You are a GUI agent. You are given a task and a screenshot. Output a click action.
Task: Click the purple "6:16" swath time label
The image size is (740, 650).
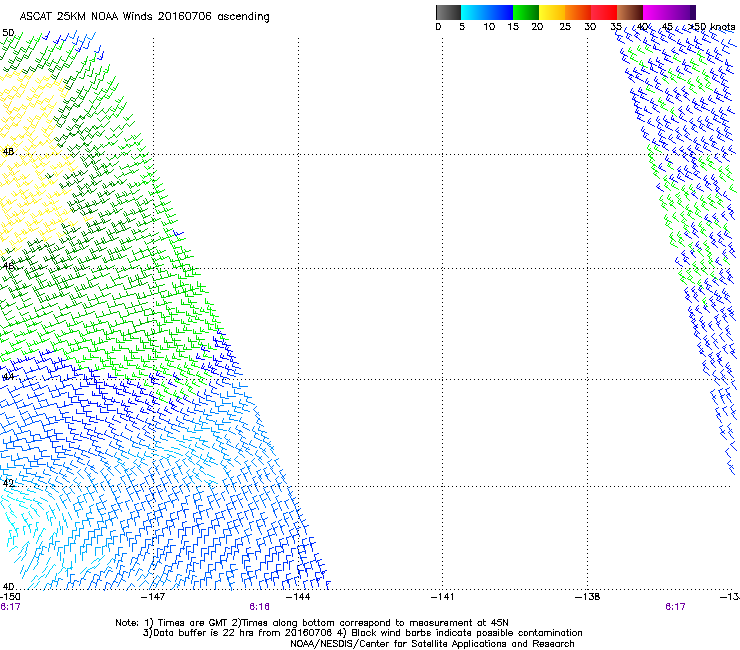click(x=260, y=607)
